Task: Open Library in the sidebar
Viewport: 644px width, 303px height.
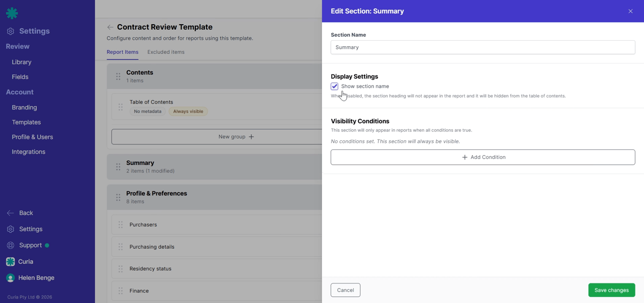Action: (22, 62)
